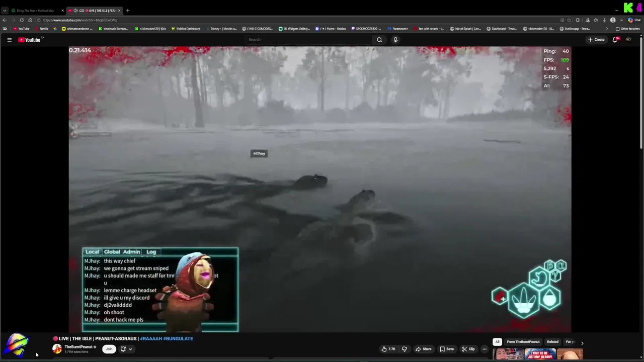This screenshot has width=644, height=362.
Task: Add this page to favorites star
Action: (x=569, y=20)
